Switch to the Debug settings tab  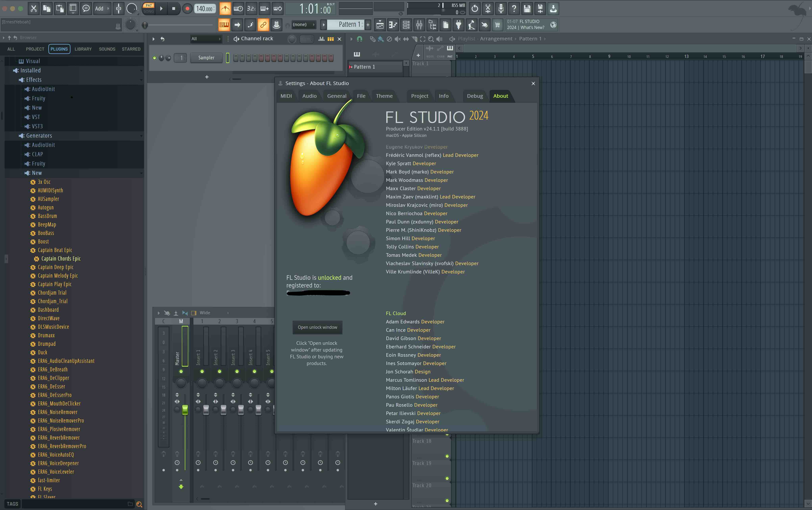[x=475, y=96]
